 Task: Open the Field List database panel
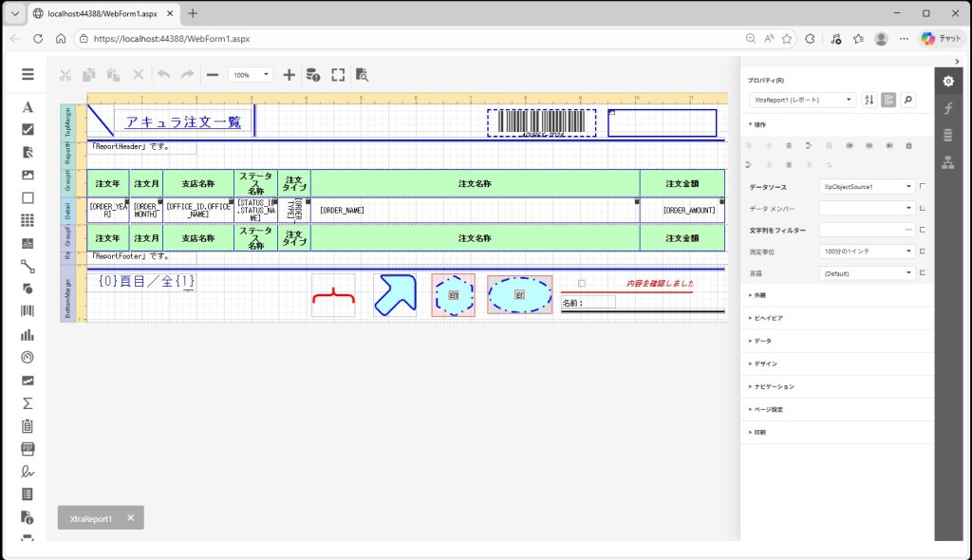point(947,135)
